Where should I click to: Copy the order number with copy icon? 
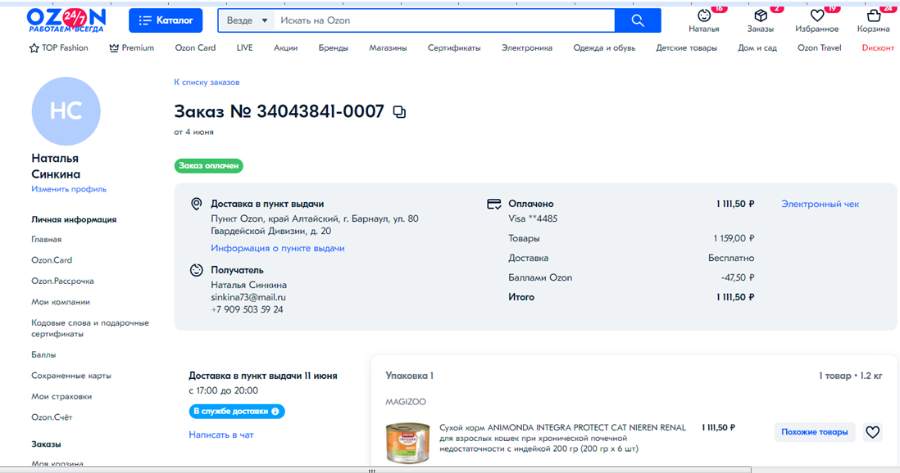coord(400,112)
